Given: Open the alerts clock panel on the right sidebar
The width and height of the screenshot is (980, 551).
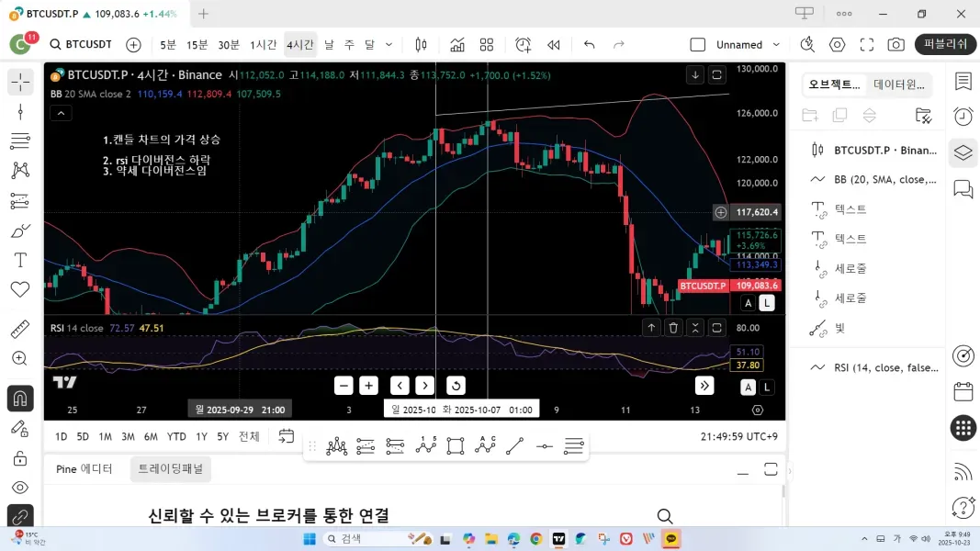Looking at the screenshot, I should (x=963, y=117).
